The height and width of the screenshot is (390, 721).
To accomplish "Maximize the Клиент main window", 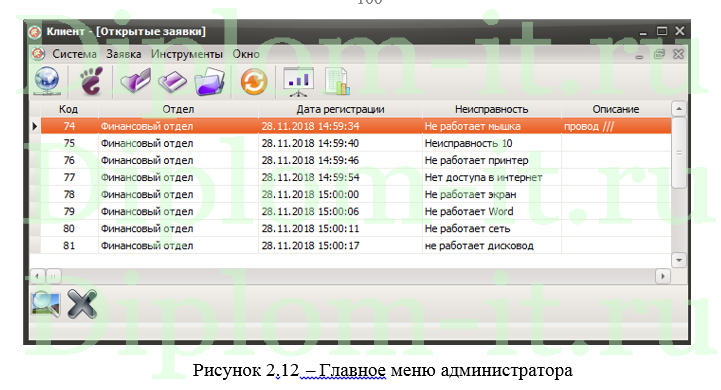I will [x=662, y=31].
